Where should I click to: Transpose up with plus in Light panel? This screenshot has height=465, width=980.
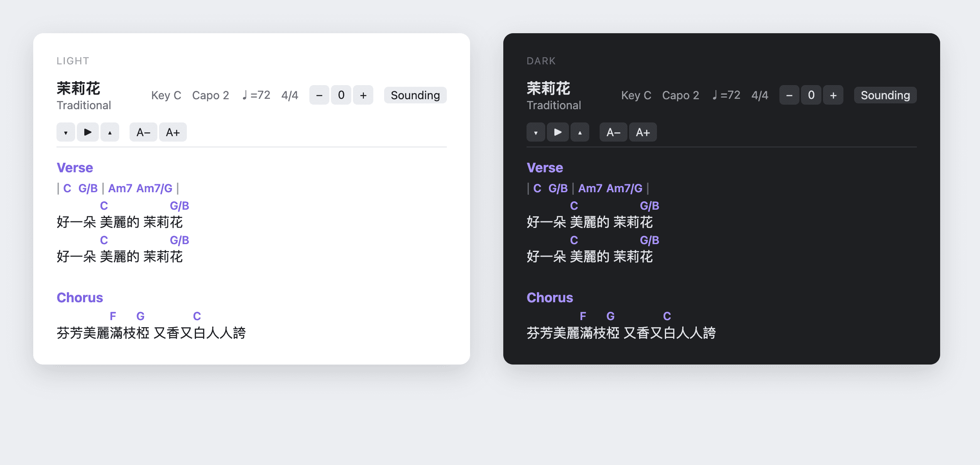coord(363,95)
